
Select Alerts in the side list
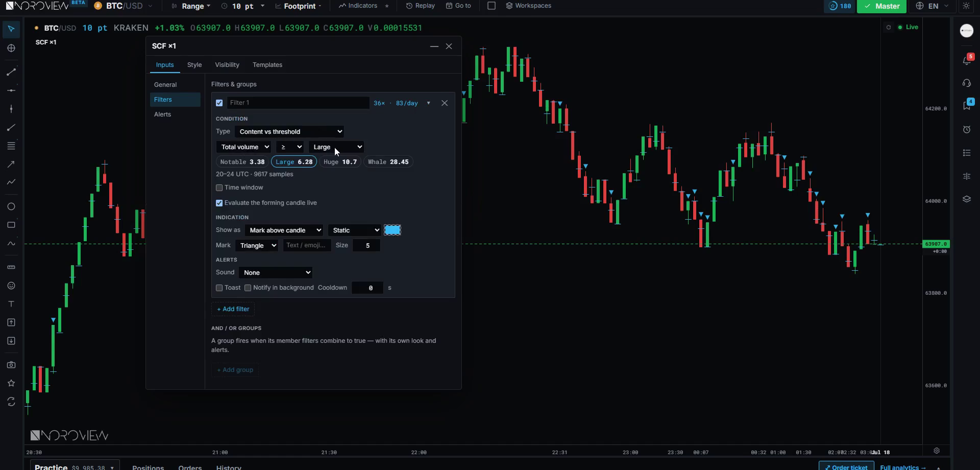pos(175,114)
